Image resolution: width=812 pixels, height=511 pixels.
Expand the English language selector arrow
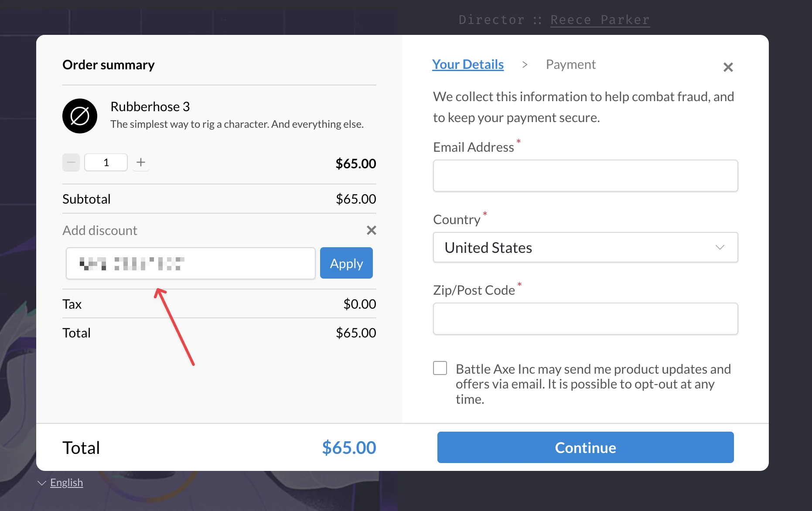(42, 483)
